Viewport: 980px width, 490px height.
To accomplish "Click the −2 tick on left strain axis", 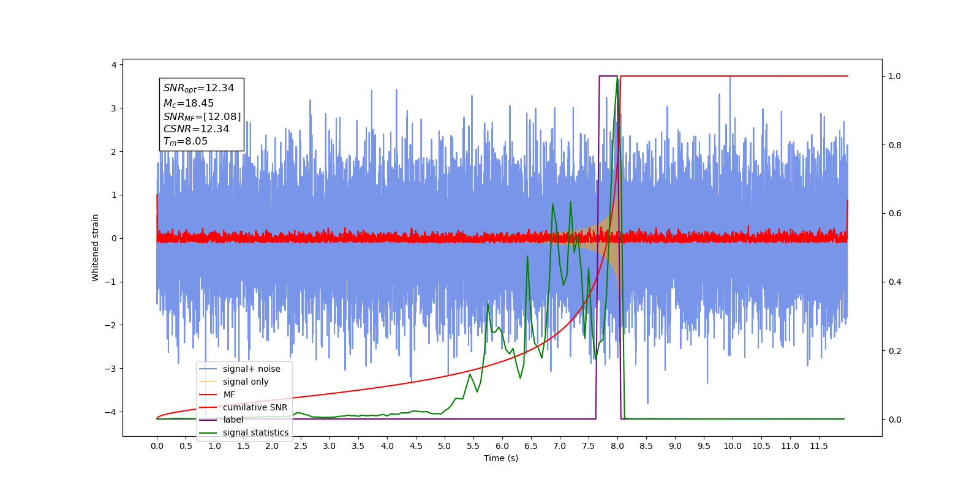I will click(111, 325).
